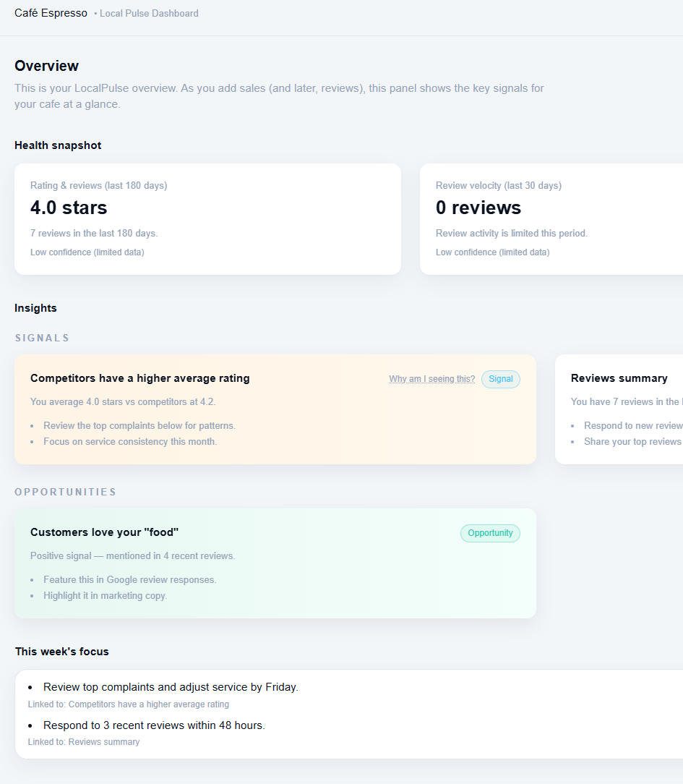
Task: Click the "0 reviews" velocity value
Action: click(x=478, y=208)
